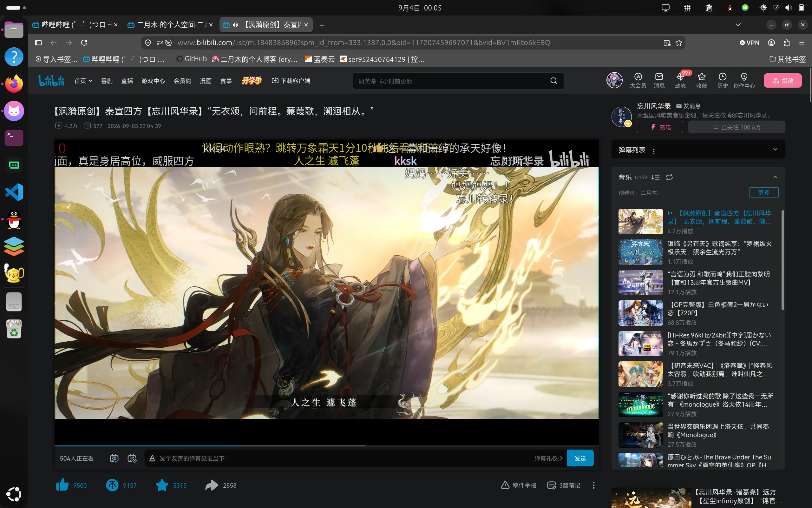Open the 银临《另有天》 playlist thumbnail
This screenshot has height=508, width=812.
640,252
